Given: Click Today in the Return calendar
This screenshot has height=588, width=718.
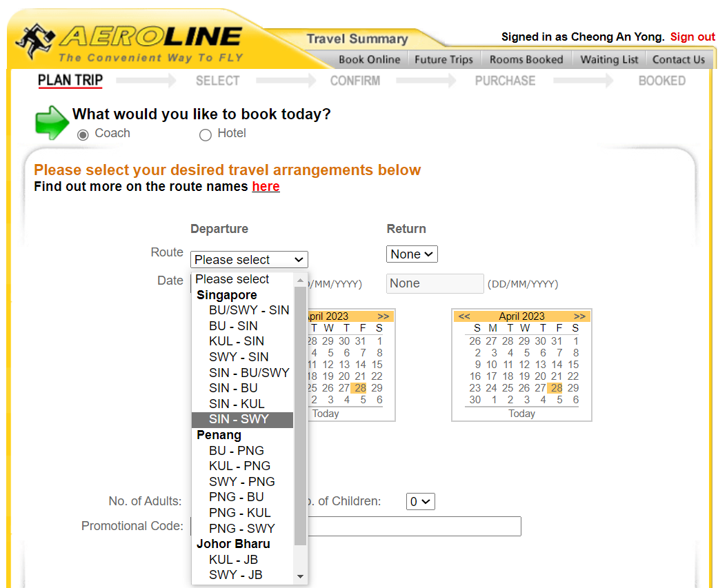Looking at the screenshot, I should (x=521, y=414).
